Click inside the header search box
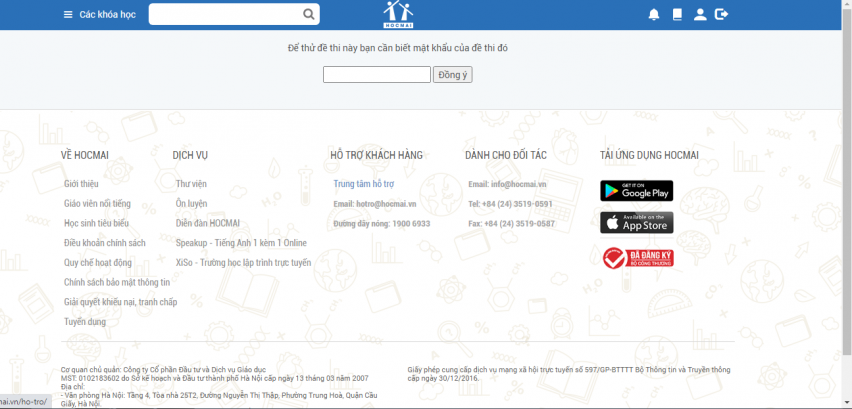Viewport: 852px width, 409px height. pos(225,14)
